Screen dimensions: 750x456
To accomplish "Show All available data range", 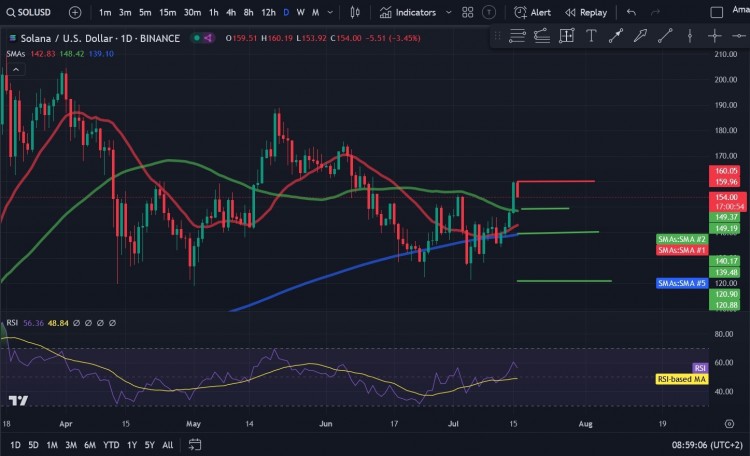I will [167, 445].
